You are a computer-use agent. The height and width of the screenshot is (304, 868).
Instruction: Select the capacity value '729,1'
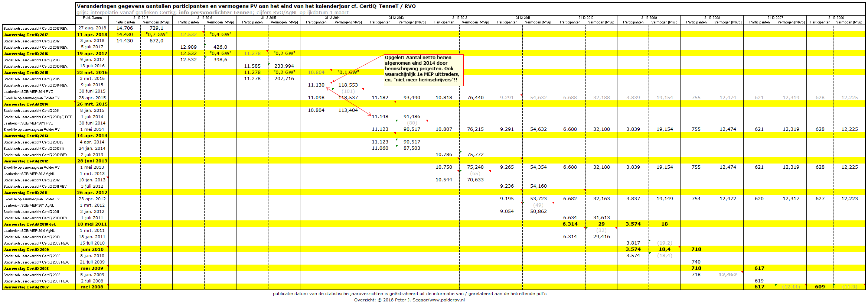[156, 28]
